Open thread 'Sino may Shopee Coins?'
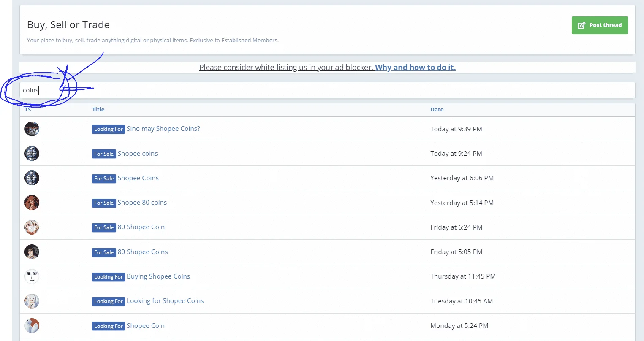 pos(163,129)
